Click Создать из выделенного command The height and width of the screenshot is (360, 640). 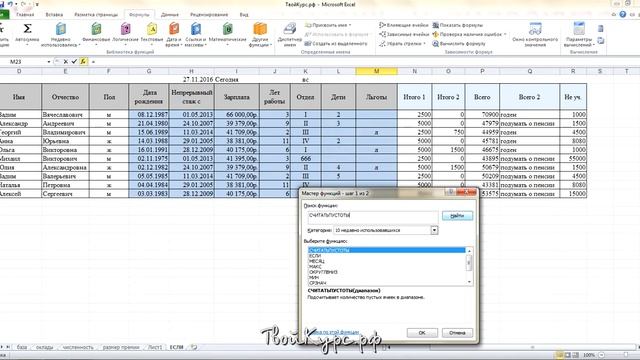(336, 43)
